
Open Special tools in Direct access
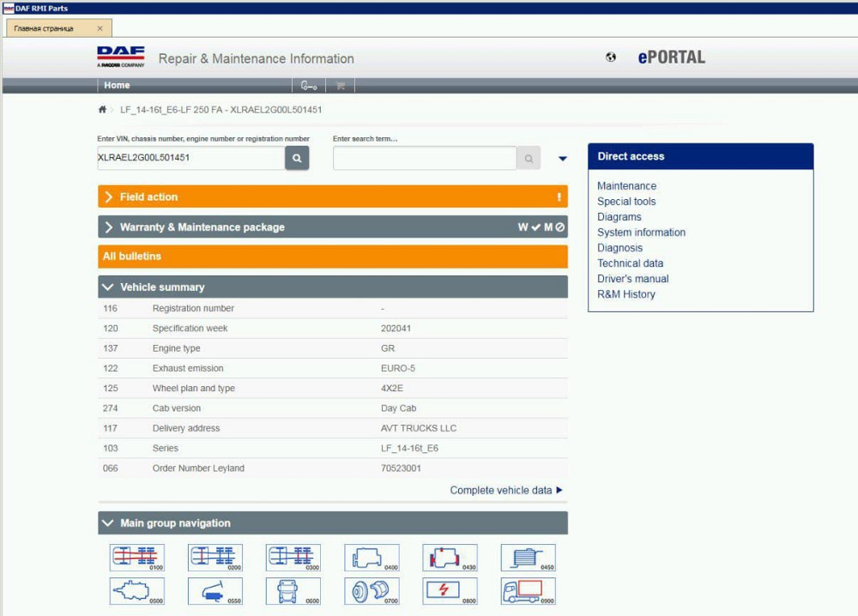(626, 202)
